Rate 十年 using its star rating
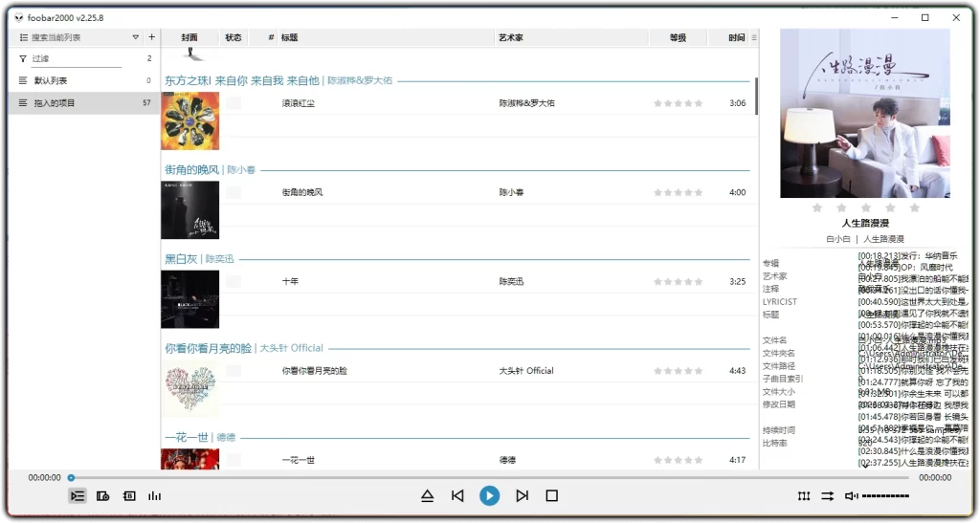Screen dimensions: 980x523 pos(679,282)
